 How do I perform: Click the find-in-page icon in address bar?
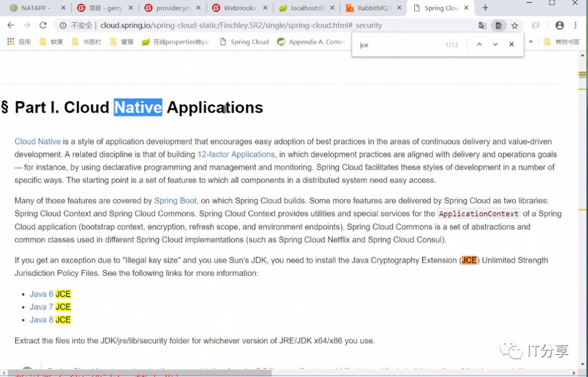[x=498, y=26]
